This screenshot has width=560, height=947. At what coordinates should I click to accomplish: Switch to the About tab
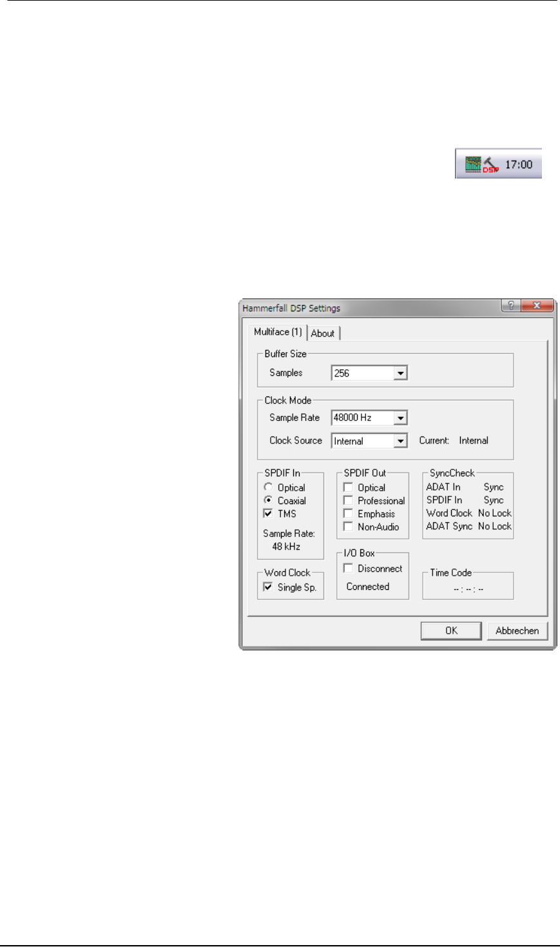pyautogui.click(x=323, y=333)
